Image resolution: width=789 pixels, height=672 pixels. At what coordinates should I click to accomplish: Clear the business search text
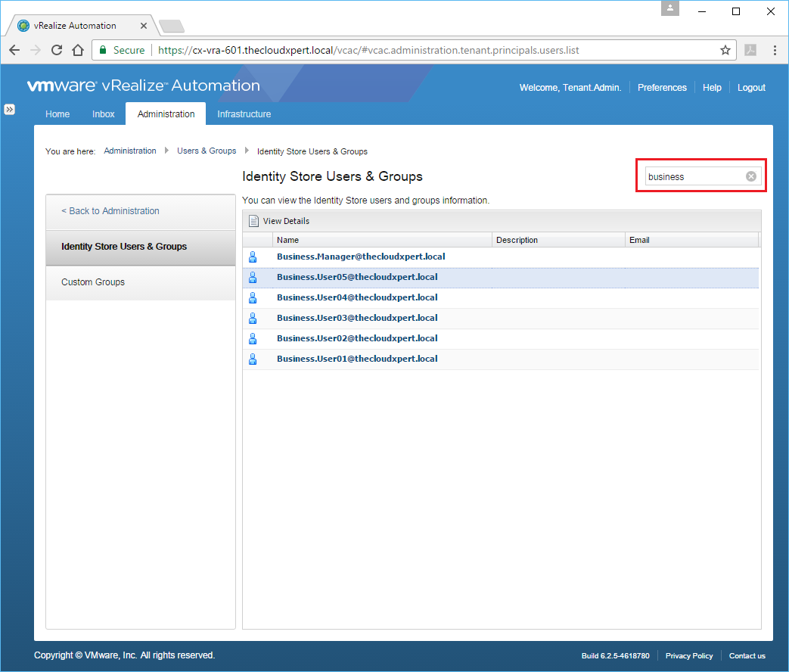750,176
